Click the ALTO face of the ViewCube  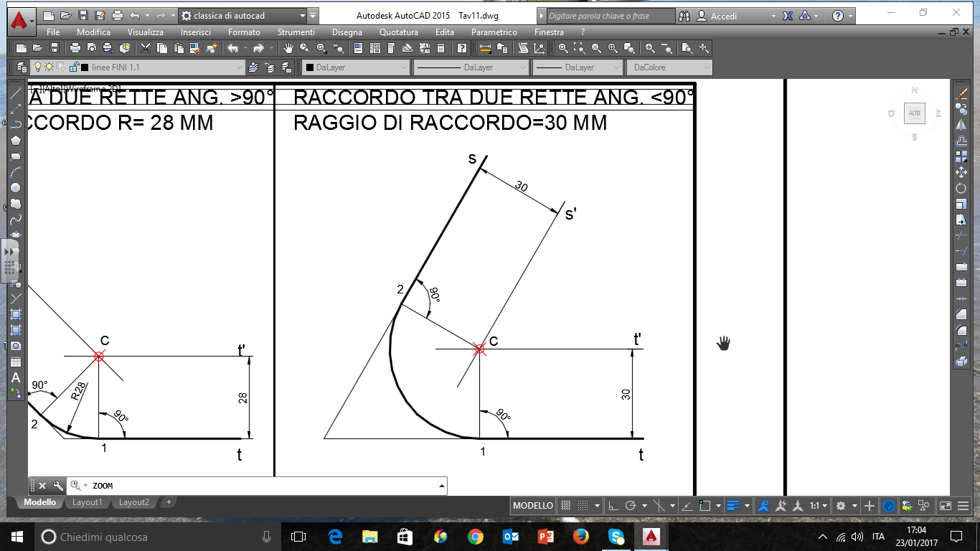(915, 113)
